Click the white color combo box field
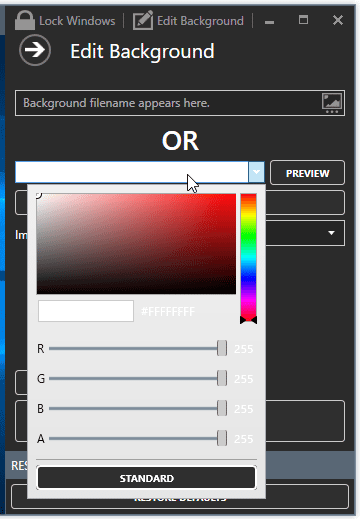 point(132,172)
